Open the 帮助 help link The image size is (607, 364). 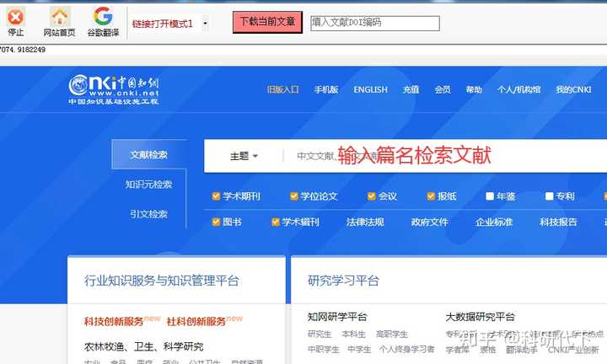click(474, 90)
